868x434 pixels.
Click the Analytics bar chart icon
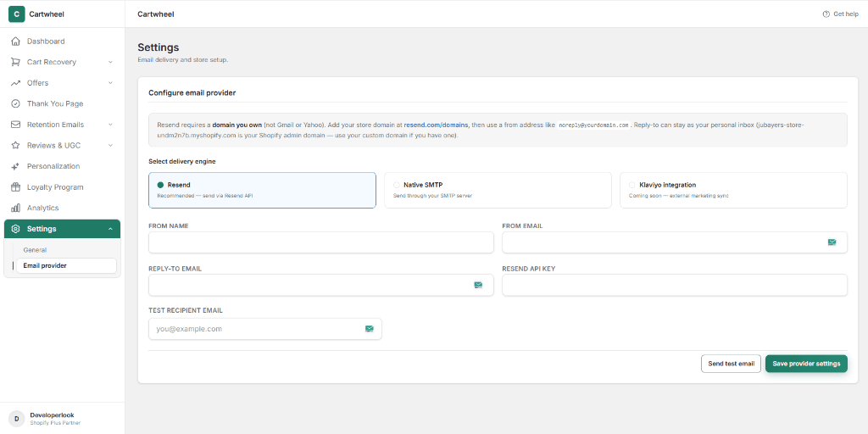(x=15, y=209)
